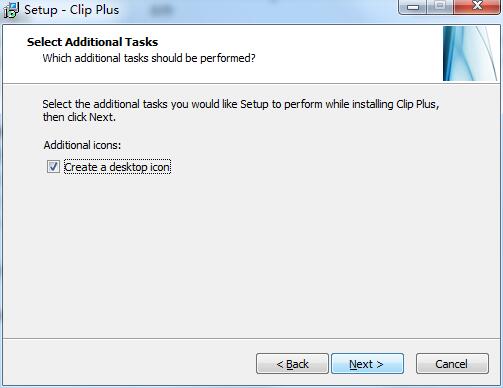
Task: Go to the next step with Next >
Action: click(x=367, y=364)
